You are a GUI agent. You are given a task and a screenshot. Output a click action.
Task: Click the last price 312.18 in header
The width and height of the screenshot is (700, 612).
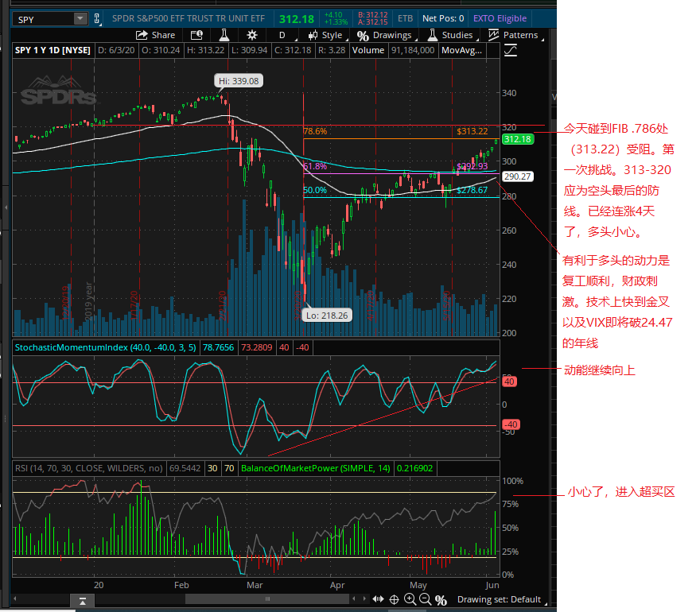pos(297,19)
